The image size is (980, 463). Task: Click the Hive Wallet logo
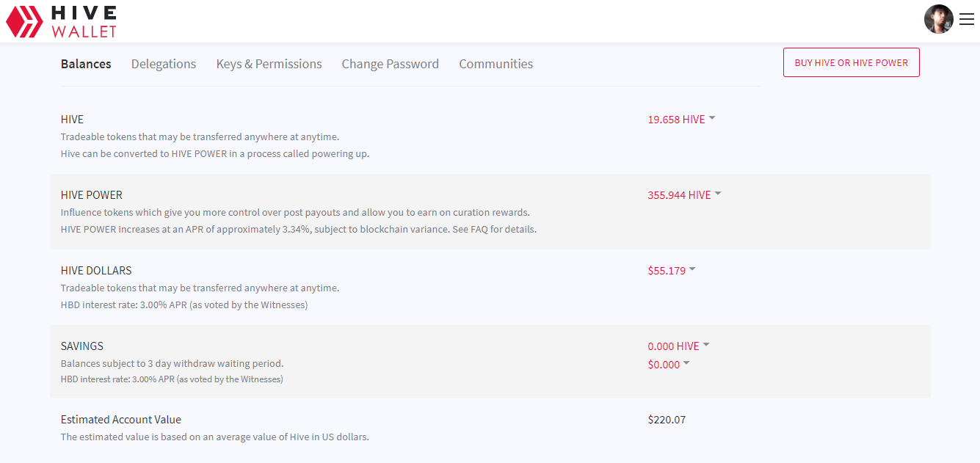pos(61,21)
